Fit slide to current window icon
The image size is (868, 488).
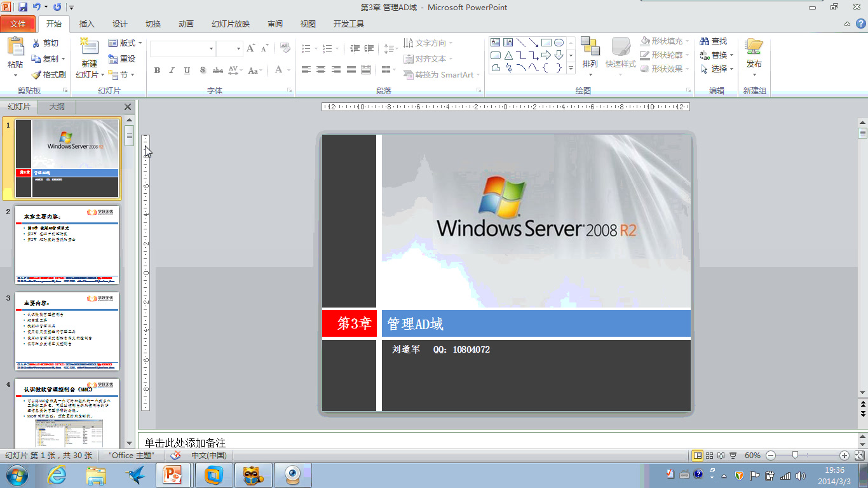(x=860, y=456)
